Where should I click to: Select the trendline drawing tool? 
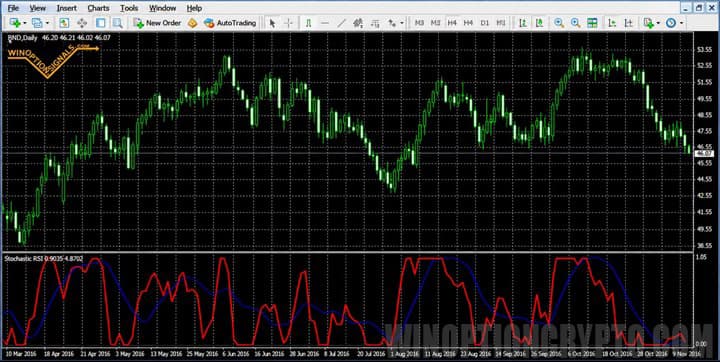pyautogui.click(x=342, y=23)
